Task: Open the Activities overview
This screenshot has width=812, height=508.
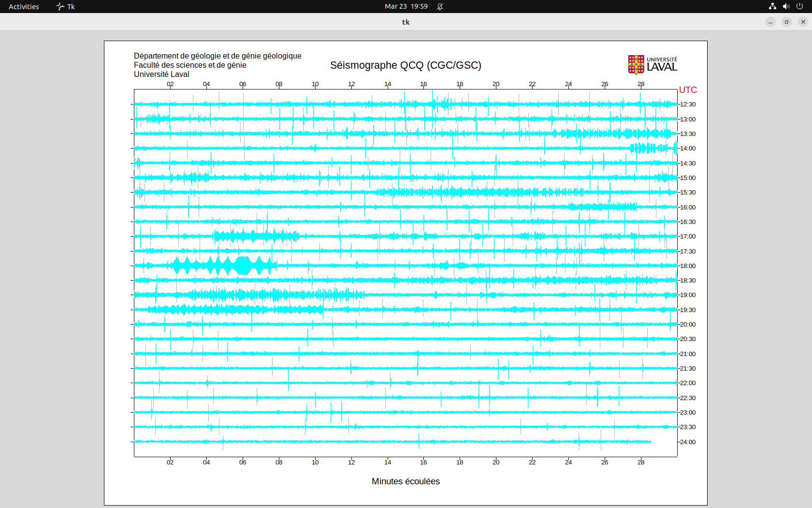Action: point(24,6)
